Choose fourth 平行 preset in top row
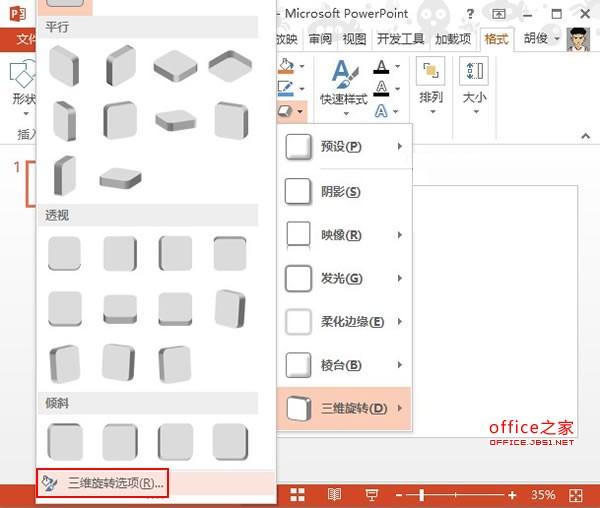Viewport: 600px width, 508px height. pos(230,66)
